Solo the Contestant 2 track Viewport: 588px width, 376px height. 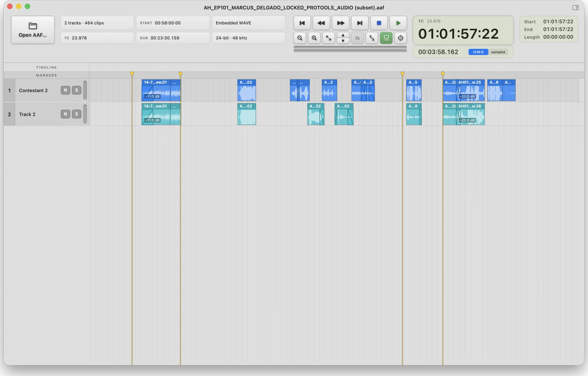[76, 90]
